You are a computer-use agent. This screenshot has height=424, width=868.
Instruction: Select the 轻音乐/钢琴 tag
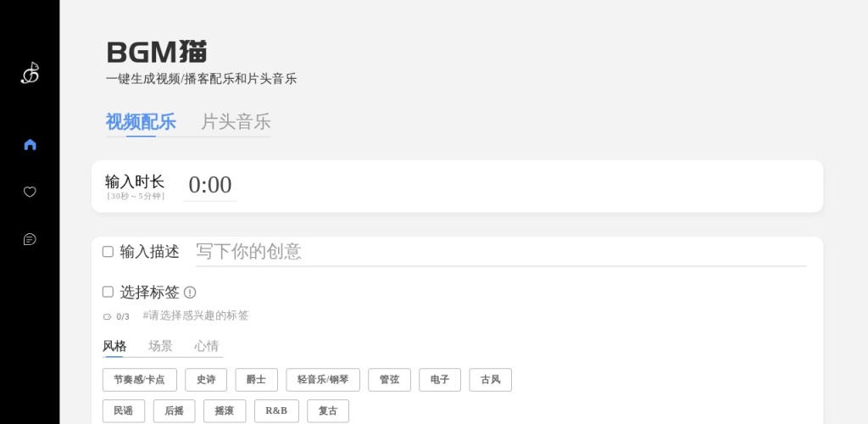click(x=323, y=380)
